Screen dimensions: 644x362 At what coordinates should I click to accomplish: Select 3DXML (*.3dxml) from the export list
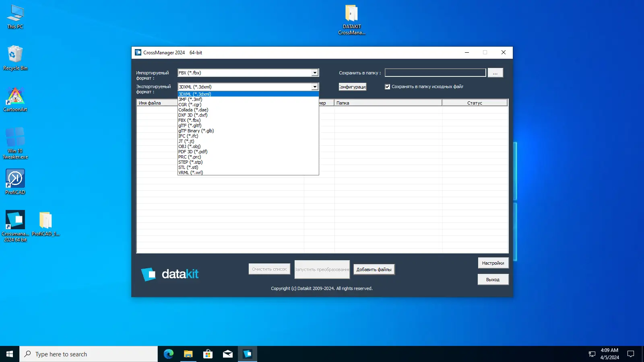(x=248, y=94)
